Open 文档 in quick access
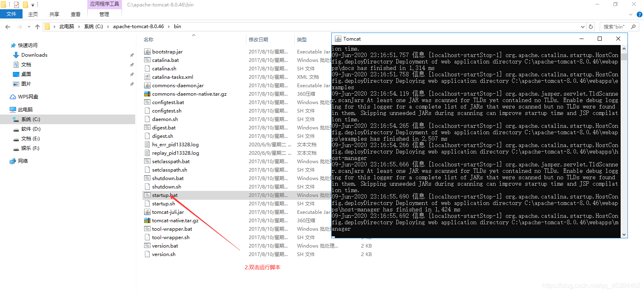644x293 pixels. (x=26, y=65)
